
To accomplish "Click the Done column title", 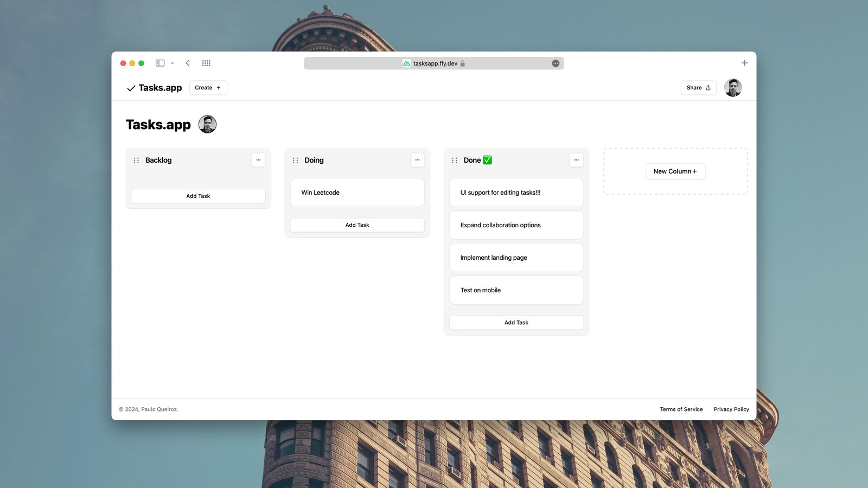I will tap(477, 160).
